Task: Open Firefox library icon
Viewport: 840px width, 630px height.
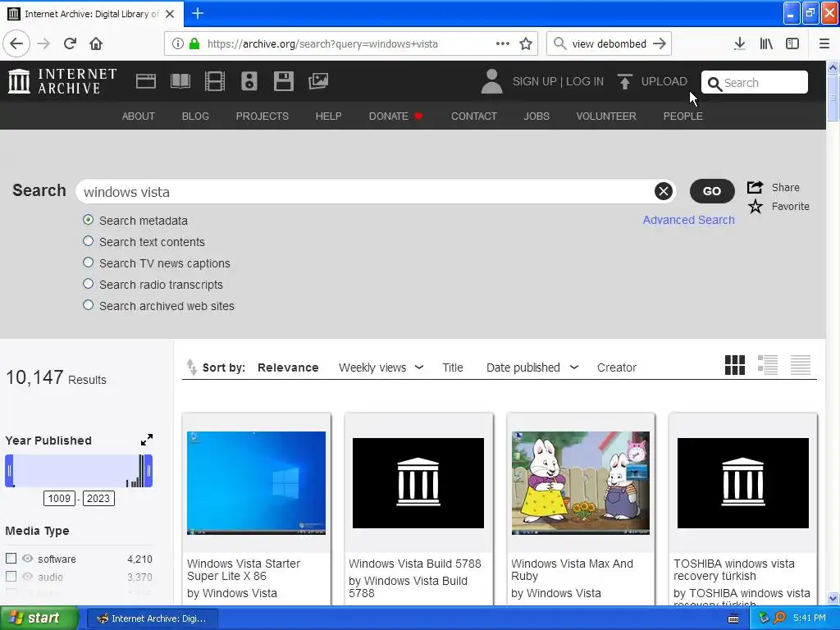Action: 766,44
